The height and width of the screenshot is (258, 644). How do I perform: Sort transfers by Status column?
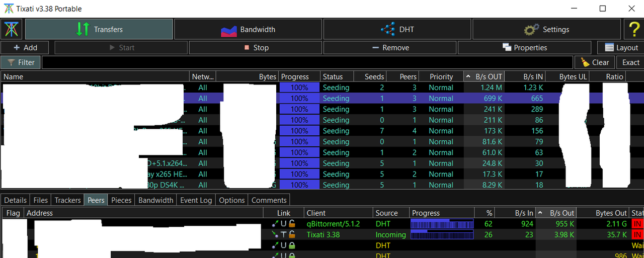click(x=336, y=76)
